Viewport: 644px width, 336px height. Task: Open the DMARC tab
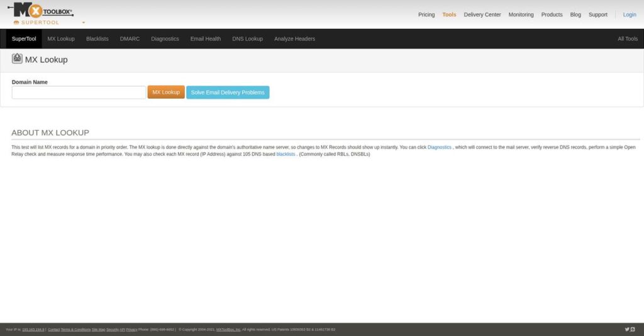point(130,38)
